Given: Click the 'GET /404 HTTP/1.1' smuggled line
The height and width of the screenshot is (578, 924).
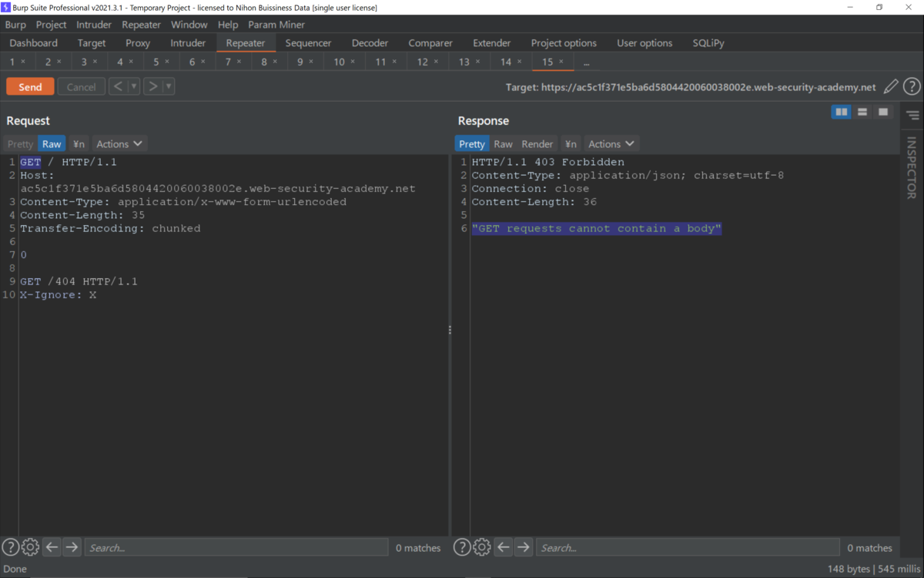Looking at the screenshot, I should pyautogui.click(x=79, y=281).
